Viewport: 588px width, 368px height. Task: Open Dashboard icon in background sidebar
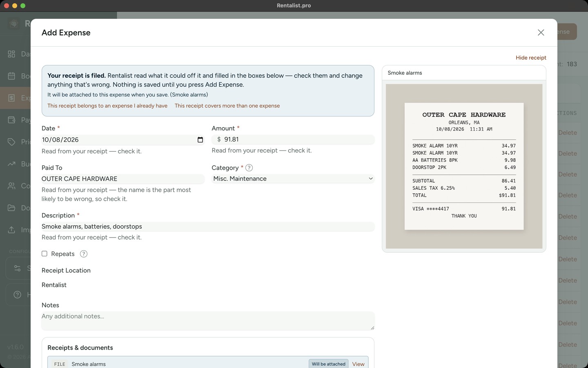tap(11, 54)
